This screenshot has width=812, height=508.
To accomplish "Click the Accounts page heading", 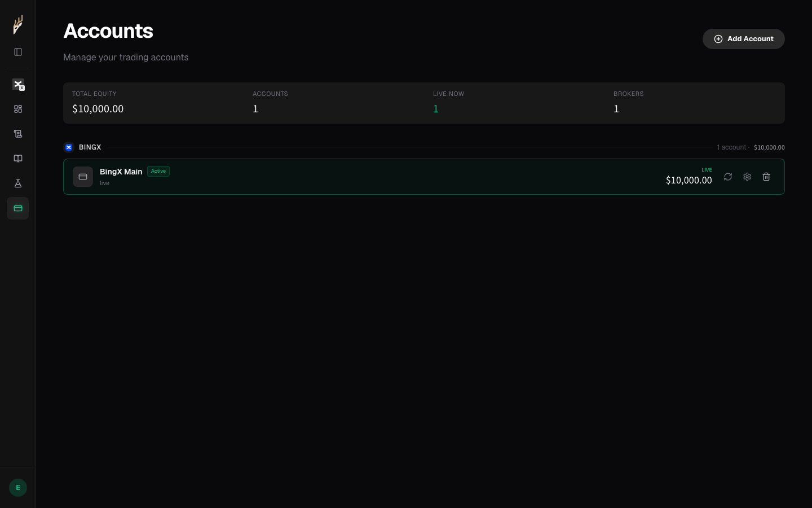I will [108, 31].
